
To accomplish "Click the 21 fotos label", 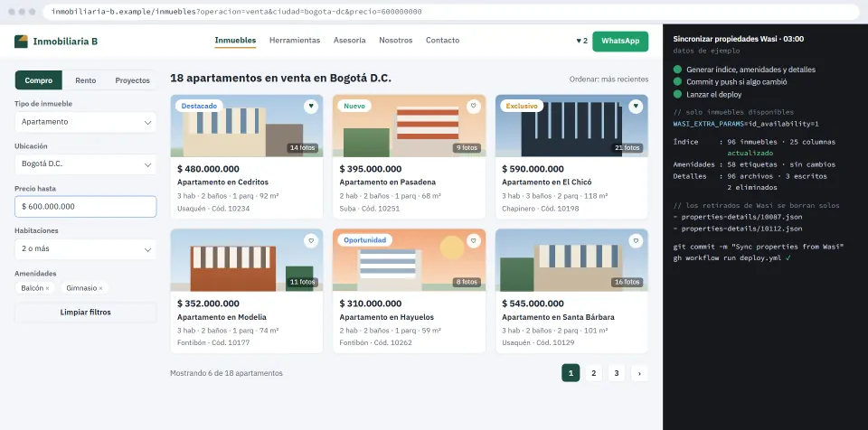I will point(627,148).
